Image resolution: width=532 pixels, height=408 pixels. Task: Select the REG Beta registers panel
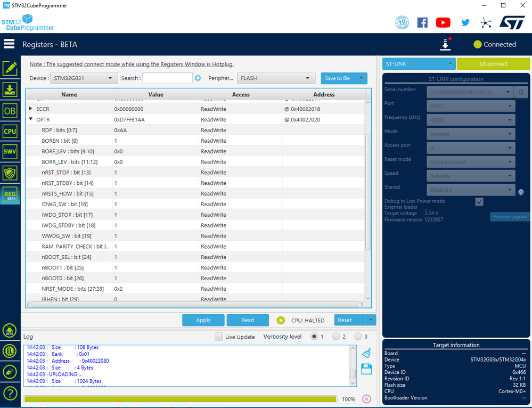click(10, 195)
